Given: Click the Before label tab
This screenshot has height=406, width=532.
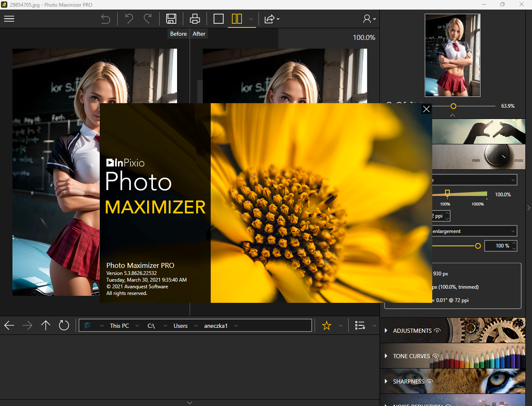Looking at the screenshot, I should pyautogui.click(x=178, y=34).
